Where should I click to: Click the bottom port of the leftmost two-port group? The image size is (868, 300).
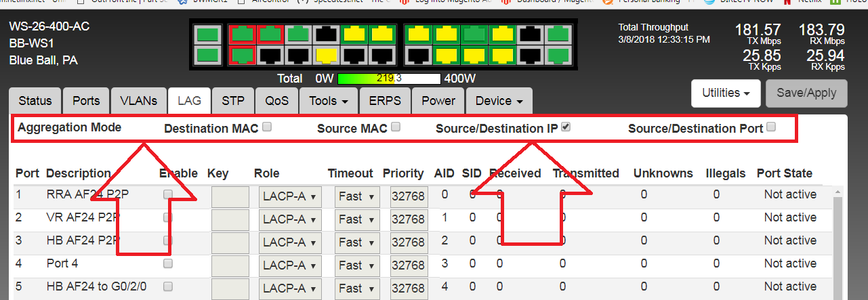[207, 55]
